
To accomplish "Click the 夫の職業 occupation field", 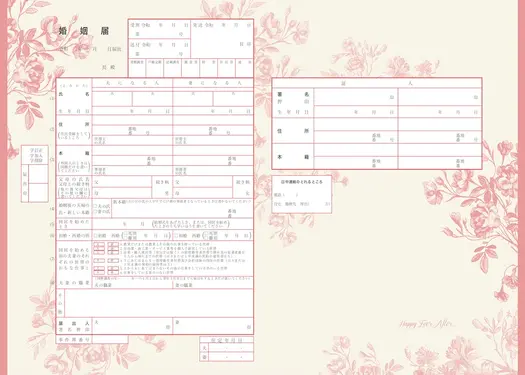I will click(x=132, y=285).
